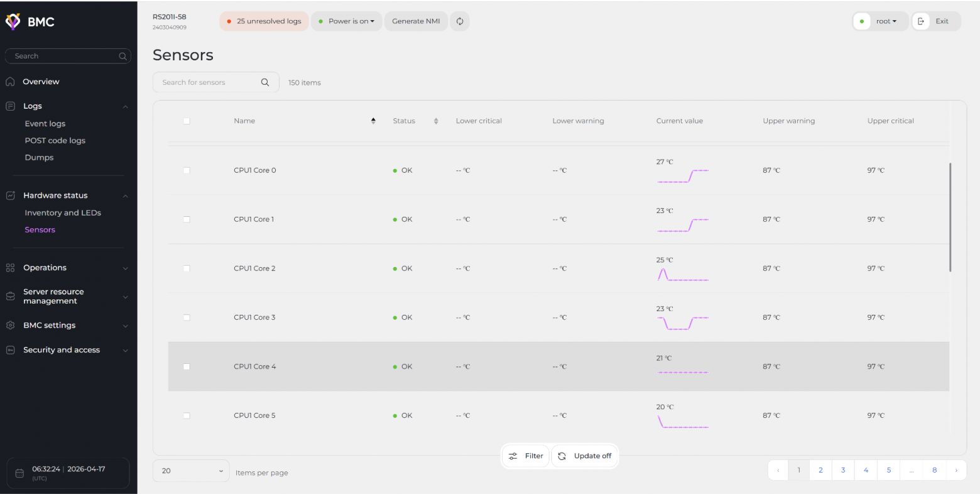Click the calendar icon beside date and time
980x494 pixels.
pyautogui.click(x=19, y=473)
